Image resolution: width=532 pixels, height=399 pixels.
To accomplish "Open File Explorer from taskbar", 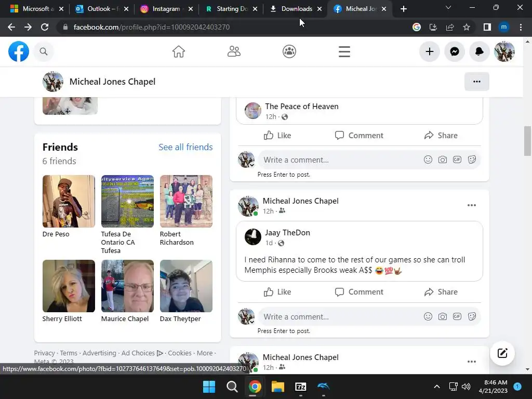I will [277, 387].
